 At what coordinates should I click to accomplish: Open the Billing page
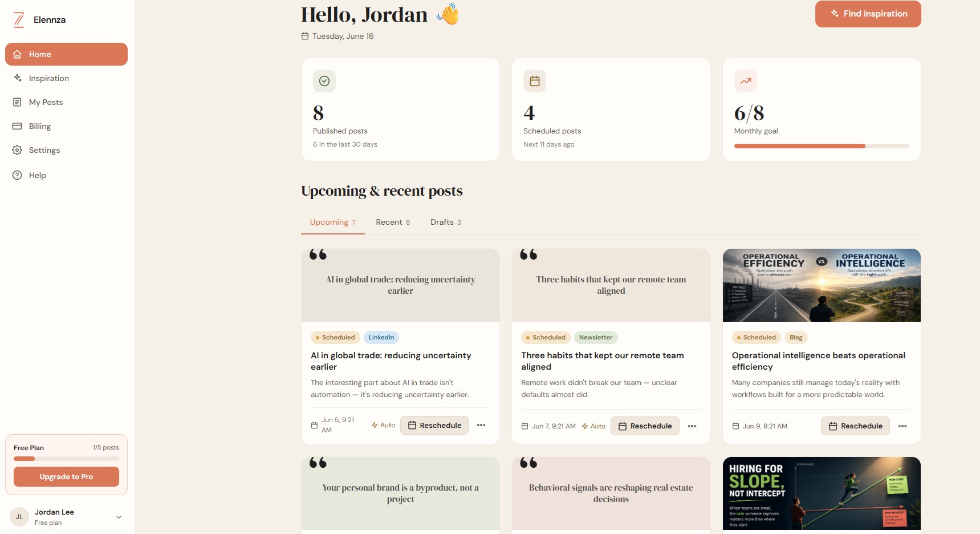[66, 126]
